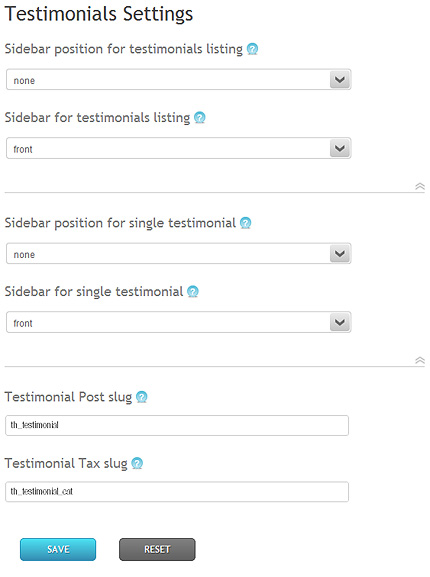Open Sidebar position for single testimonial dropdown

tap(179, 254)
